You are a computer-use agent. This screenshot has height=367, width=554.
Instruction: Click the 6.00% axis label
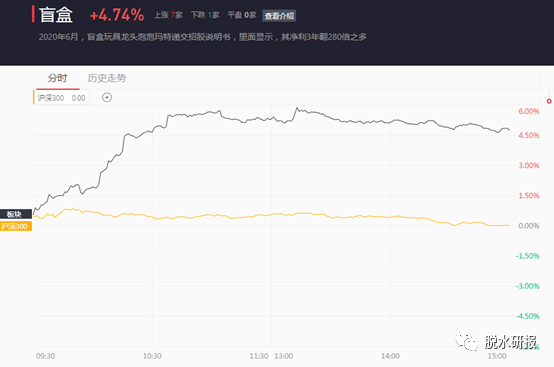pyautogui.click(x=529, y=111)
